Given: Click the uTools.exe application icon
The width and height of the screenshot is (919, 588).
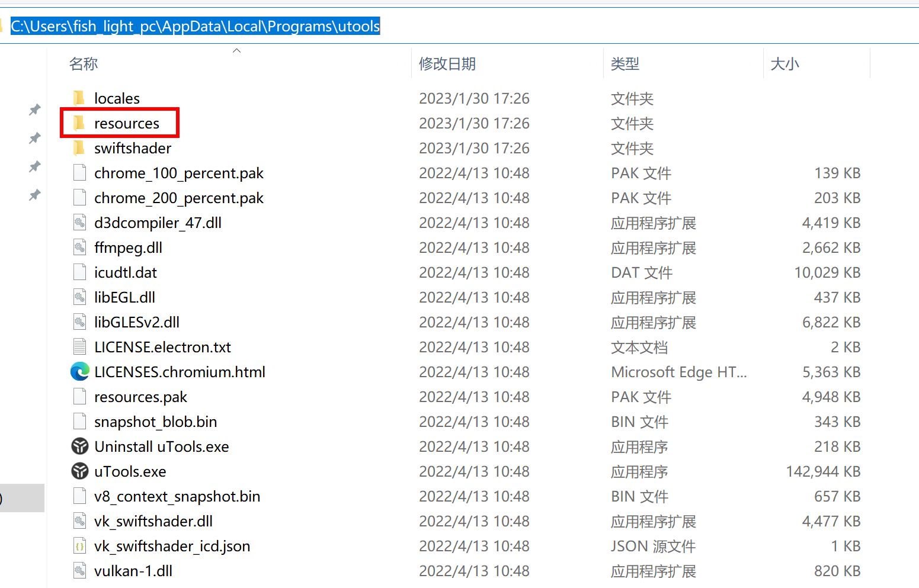Looking at the screenshot, I should (x=79, y=471).
